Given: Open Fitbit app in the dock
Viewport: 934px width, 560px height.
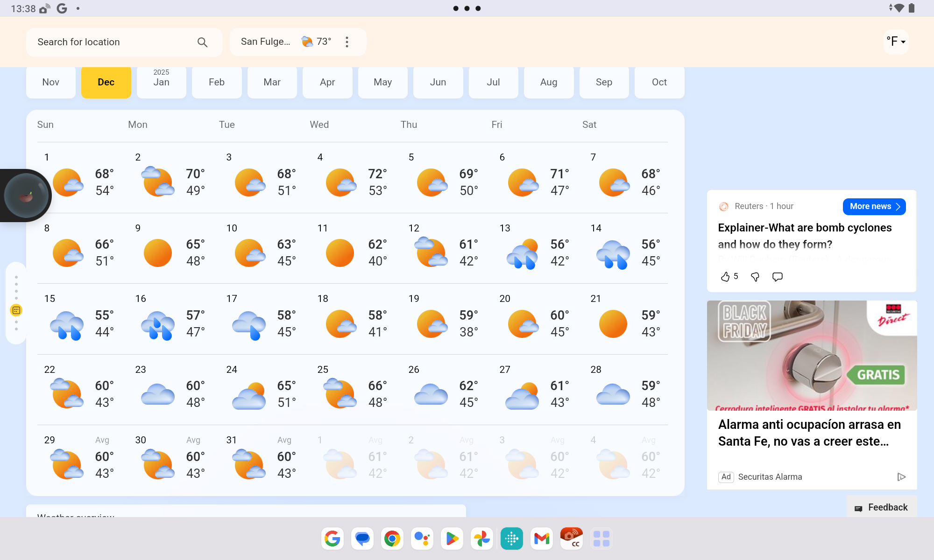Looking at the screenshot, I should 512,539.
